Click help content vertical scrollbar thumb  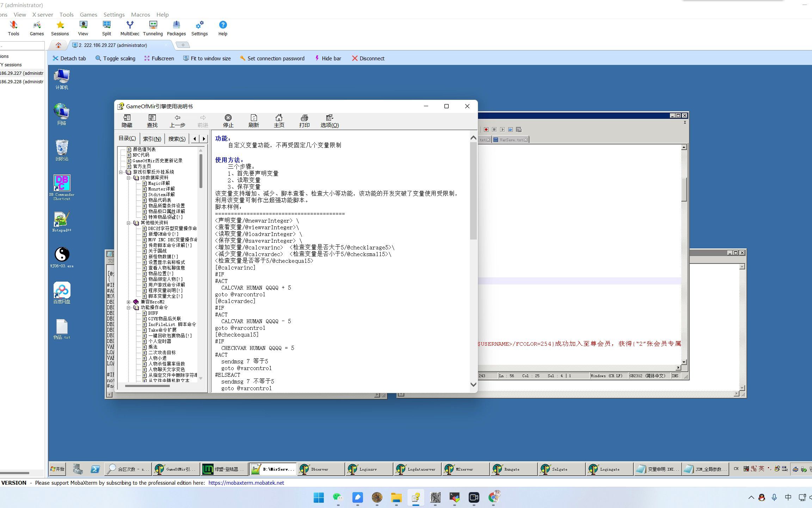(473, 190)
